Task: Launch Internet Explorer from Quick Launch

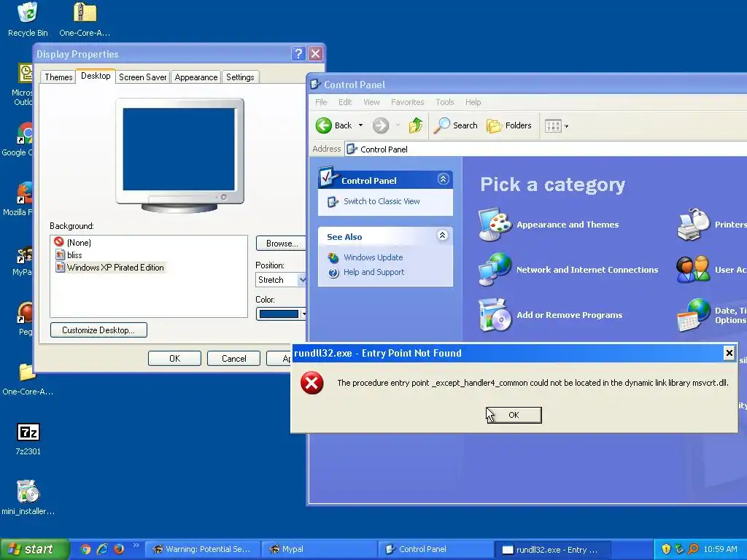Action: click(102, 549)
